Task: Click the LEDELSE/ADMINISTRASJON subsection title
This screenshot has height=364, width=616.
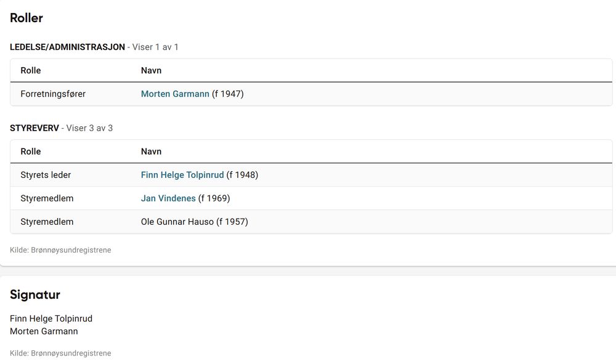Action: [x=67, y=47]
